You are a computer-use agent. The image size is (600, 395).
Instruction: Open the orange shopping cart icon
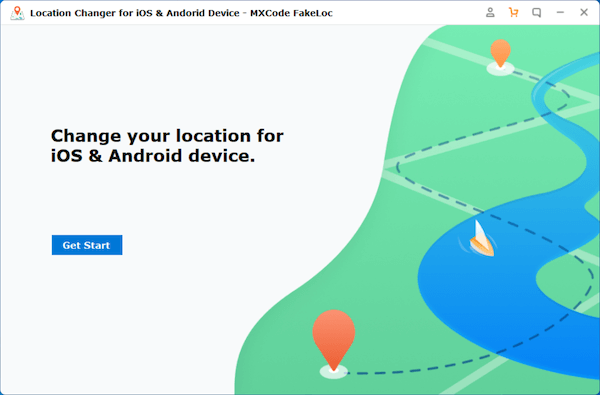click(513, 13)
